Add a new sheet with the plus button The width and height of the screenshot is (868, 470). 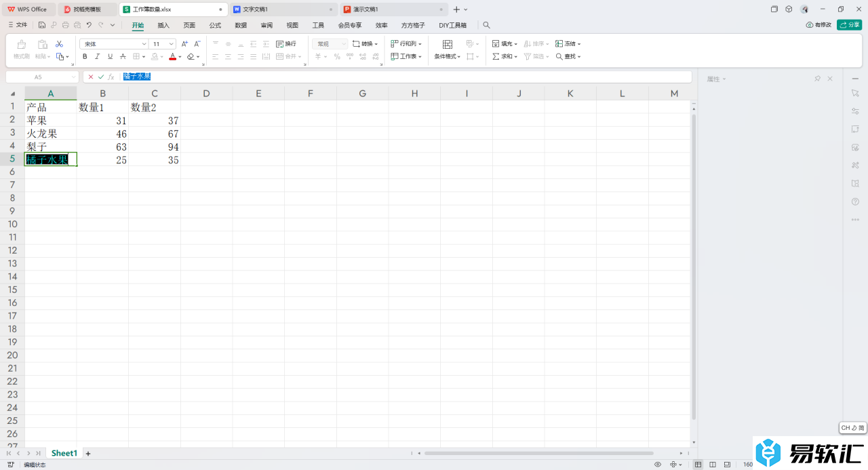(87, 453)
